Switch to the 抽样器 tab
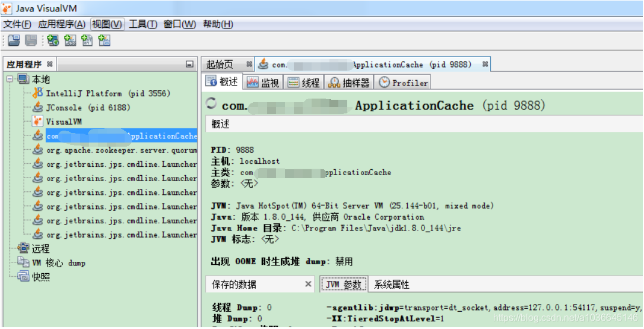Screen dimensions: 644x329 click(349, 83)
